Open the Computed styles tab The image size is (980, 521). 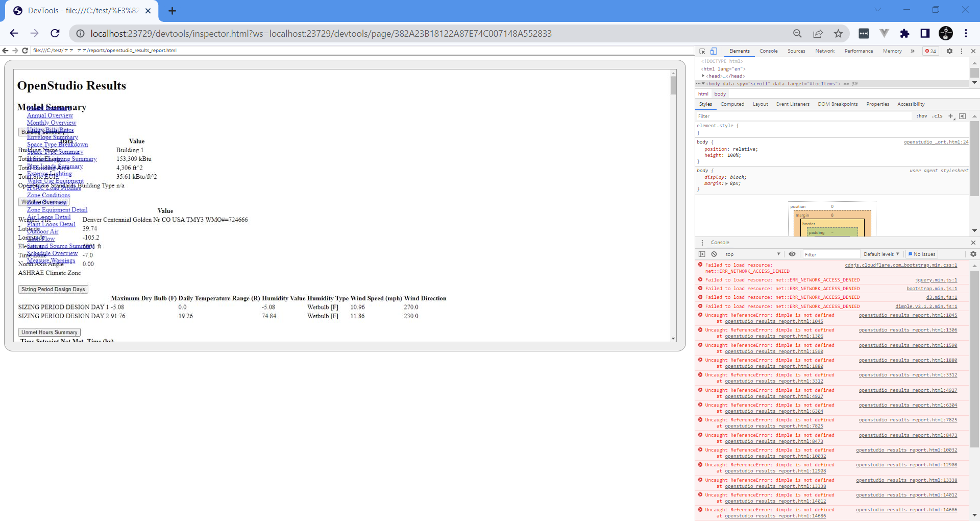[732, 104]
